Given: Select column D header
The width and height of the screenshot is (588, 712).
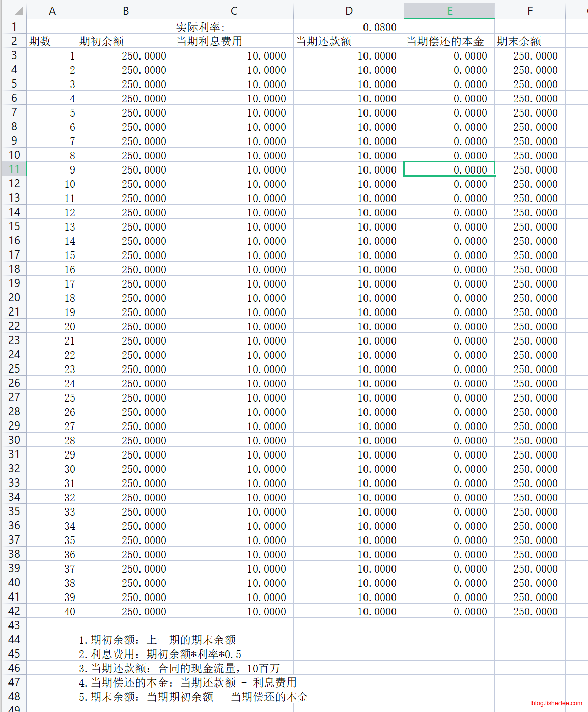Looking at the screenshot, I should click(x=349, y=11).
